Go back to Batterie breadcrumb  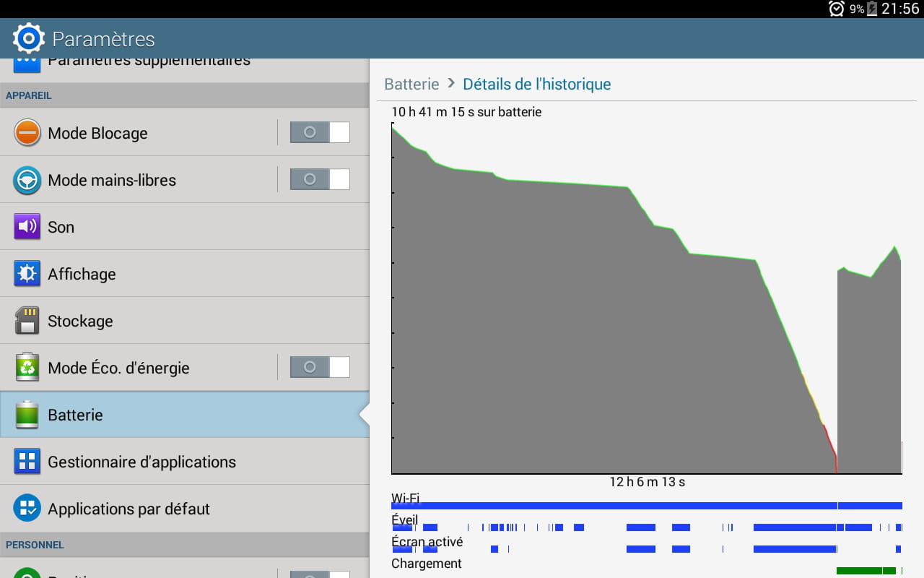point(411,84)
